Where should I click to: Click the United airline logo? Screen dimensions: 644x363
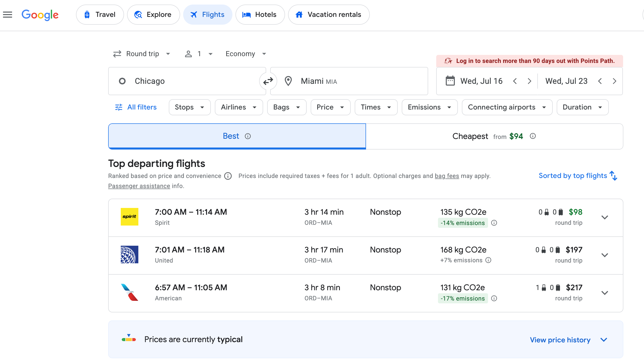pos(130,255)
